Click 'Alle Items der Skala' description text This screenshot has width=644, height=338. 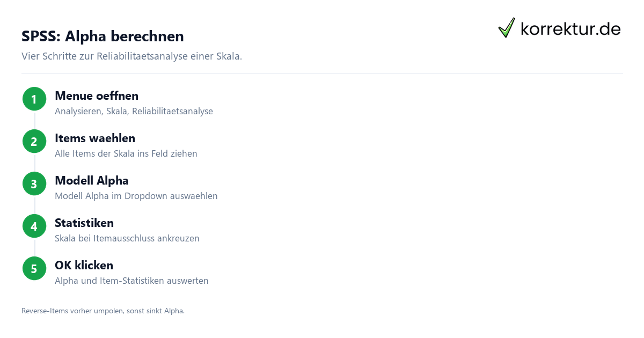tap(126, 153)
